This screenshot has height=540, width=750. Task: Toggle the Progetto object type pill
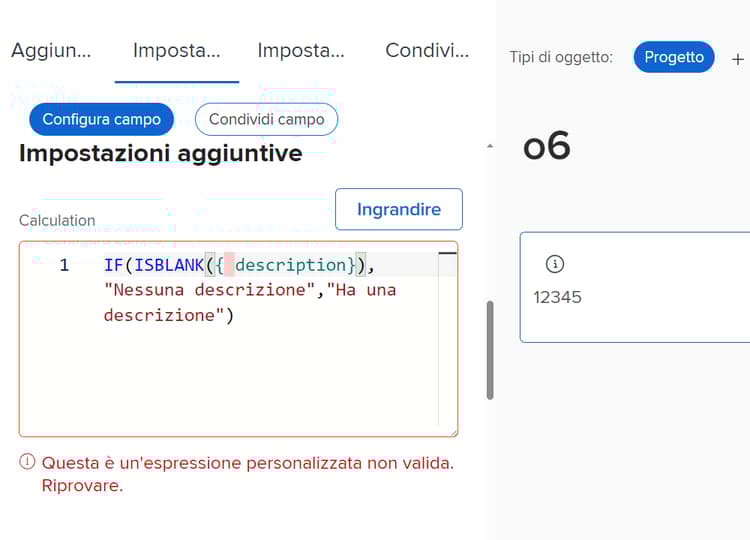pyautogui.click(x=674, y=57)
